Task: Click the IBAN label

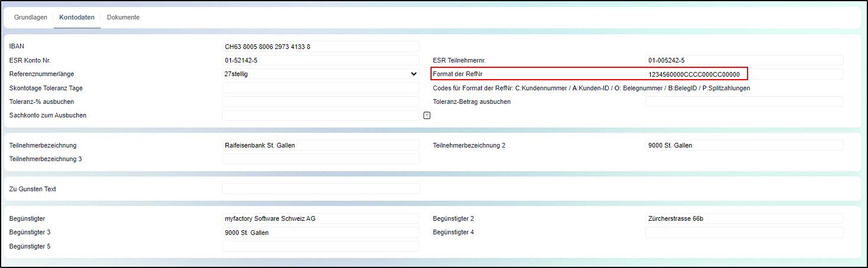Action: (x=17, y=46)
